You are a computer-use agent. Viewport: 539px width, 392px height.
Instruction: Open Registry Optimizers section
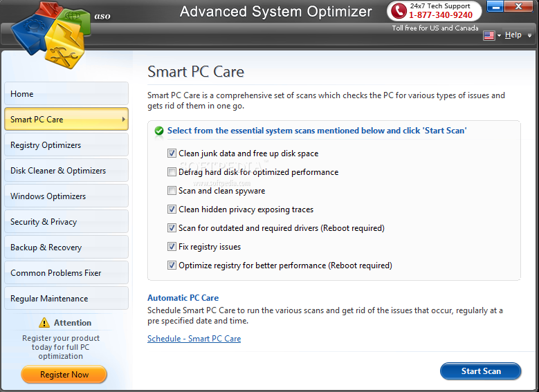(x=66, y=144)
